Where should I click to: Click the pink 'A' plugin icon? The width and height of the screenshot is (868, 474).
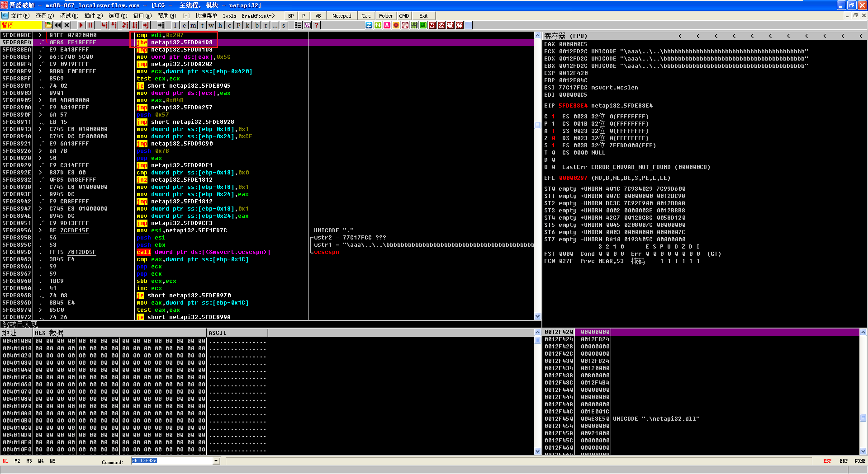click(x=387, y=25)
